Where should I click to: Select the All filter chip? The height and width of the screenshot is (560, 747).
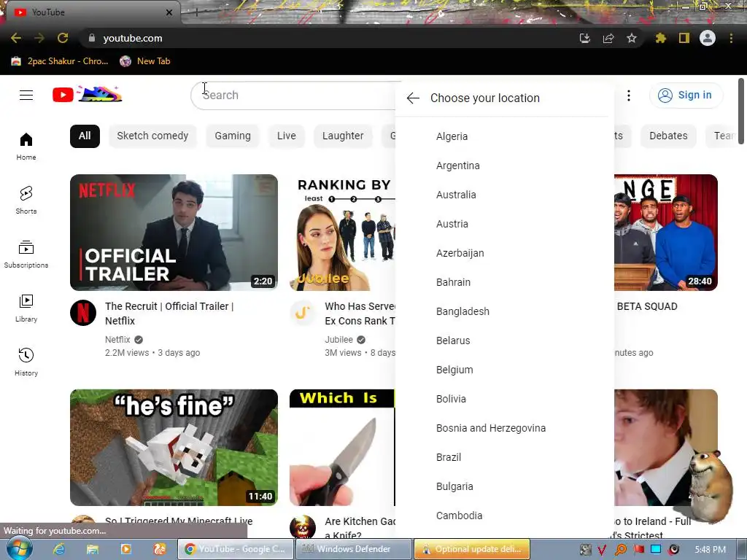(85, 136)
